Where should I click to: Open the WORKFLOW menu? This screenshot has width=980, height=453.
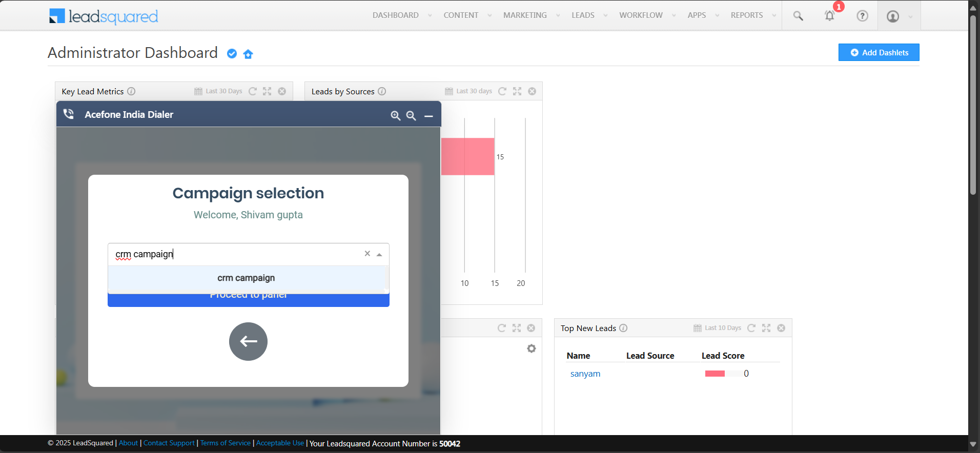641,15
